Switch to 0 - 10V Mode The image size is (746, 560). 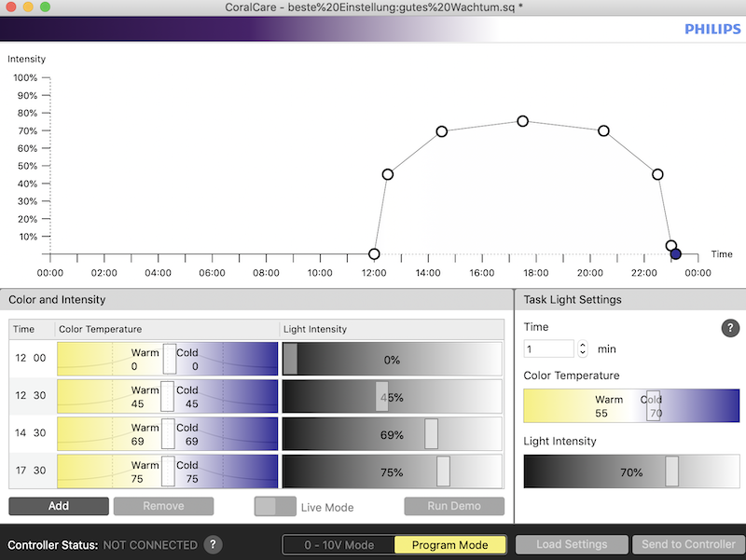(339, 544)
